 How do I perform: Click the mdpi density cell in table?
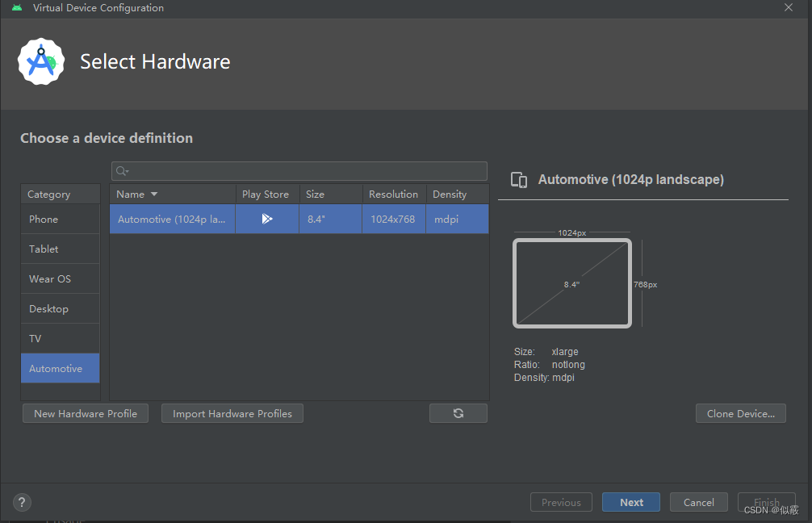click(x=458, y=219)
